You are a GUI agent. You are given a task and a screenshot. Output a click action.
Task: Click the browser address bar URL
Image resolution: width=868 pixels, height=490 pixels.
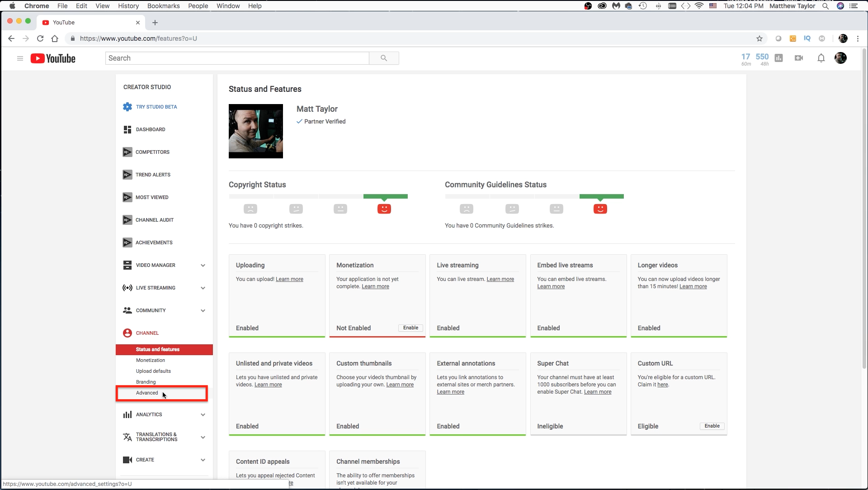tap(138, 38)
